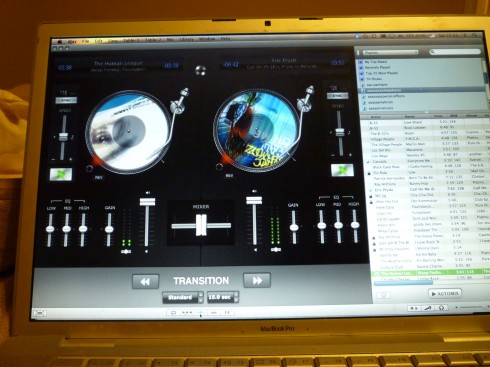
Task: Click the left deck HIGH EQ slider
Action: point(83,229)
